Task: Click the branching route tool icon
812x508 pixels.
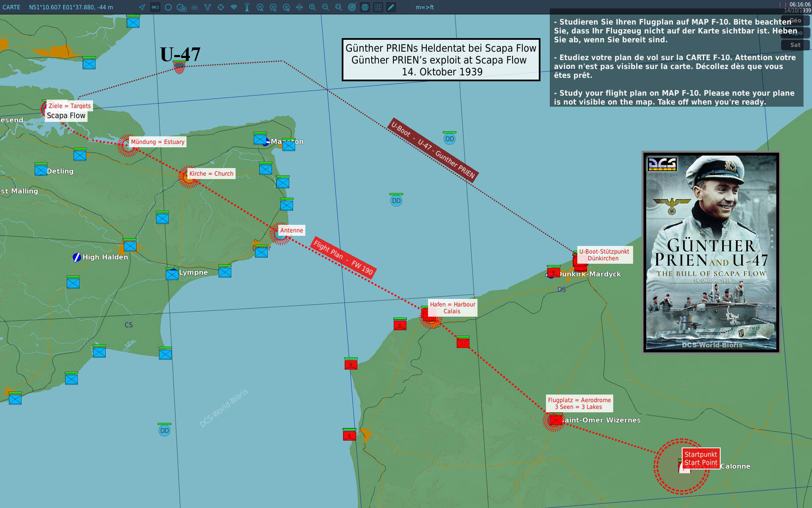Action: click(x=208, y=7)
